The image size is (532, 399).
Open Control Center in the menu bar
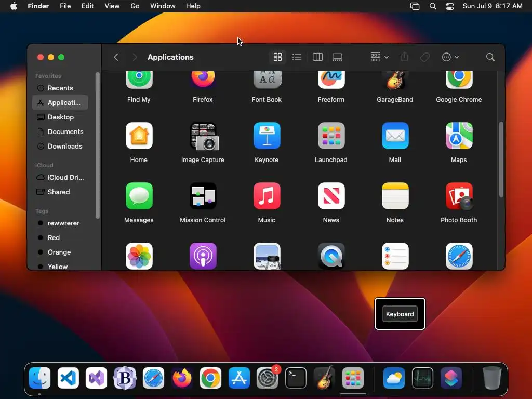click(x=450, y=6)
